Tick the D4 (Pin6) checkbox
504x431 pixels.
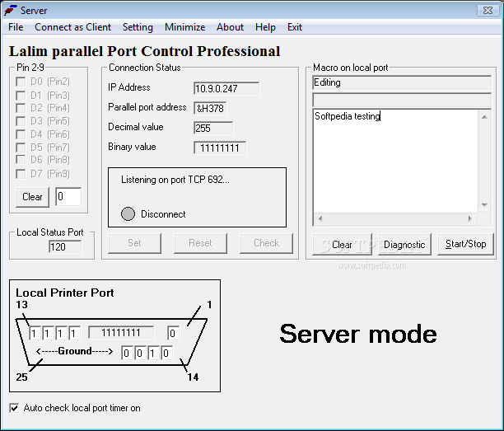[21, 134]
